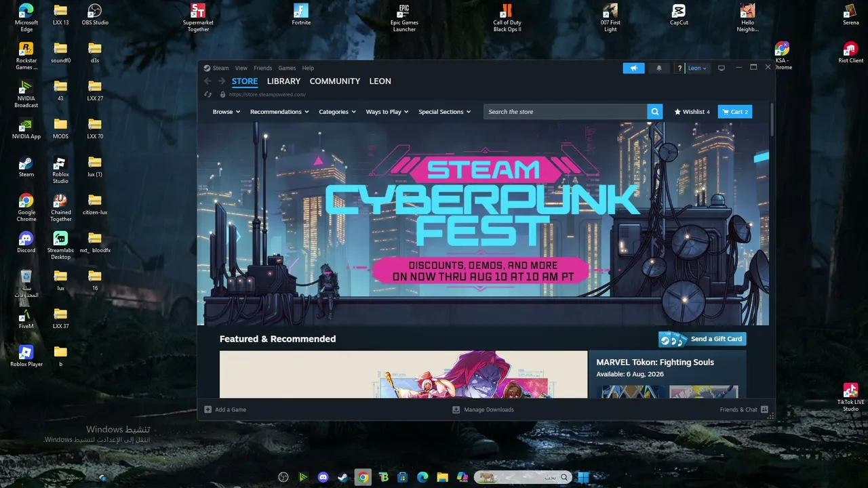
Task: Select the Supermarket Together desktop icon
Action: (x=198, y=18)
